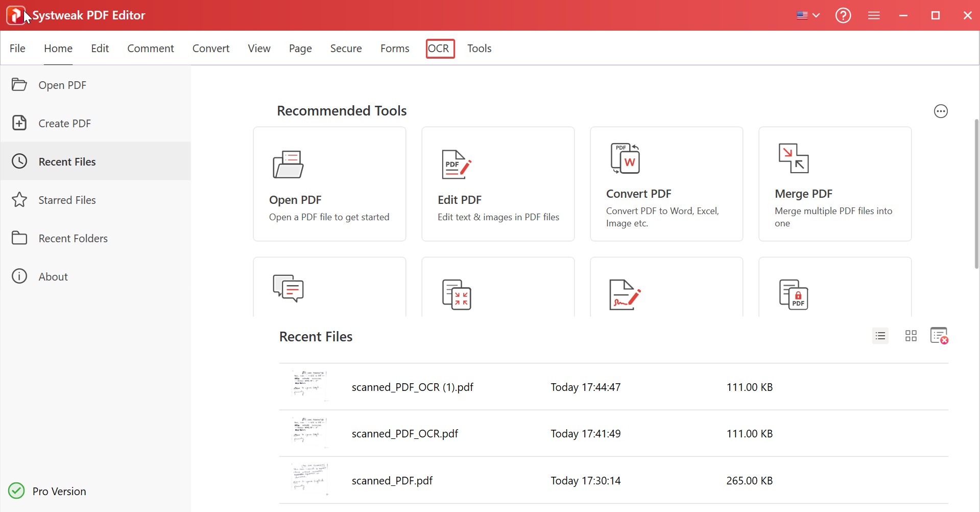The height and width of the screenshot is (512, 980).
Task: Open the Forms tab
Action: [395, 48]
